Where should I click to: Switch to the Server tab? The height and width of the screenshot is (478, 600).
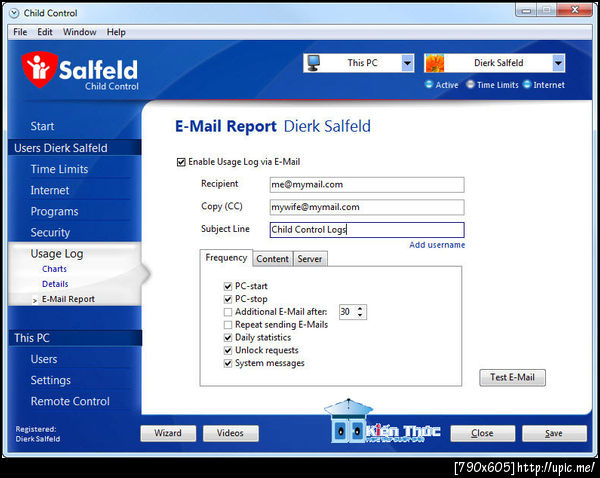point(310,259)
